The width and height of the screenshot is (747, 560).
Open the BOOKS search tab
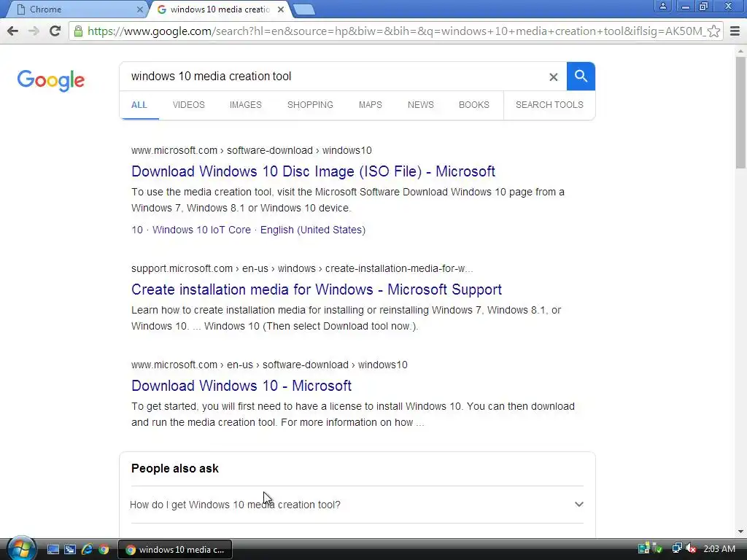pos(474,105)
